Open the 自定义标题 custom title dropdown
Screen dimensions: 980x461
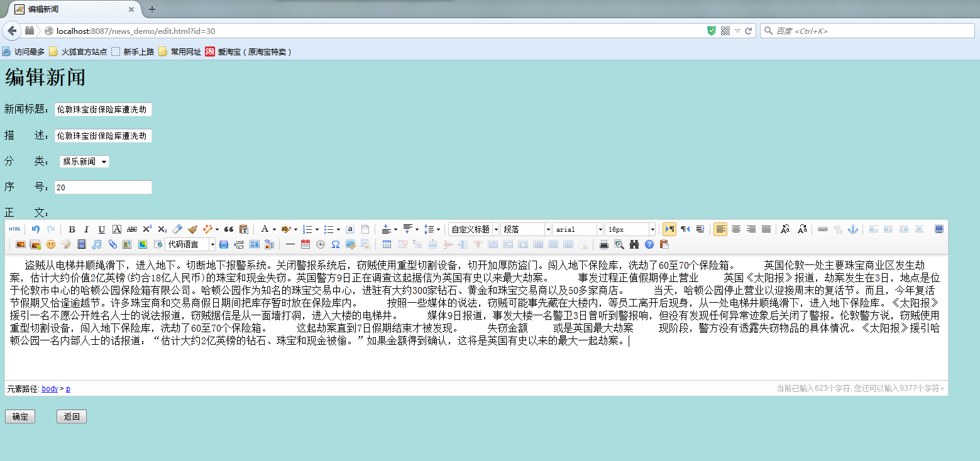click(x=475, y=229)
